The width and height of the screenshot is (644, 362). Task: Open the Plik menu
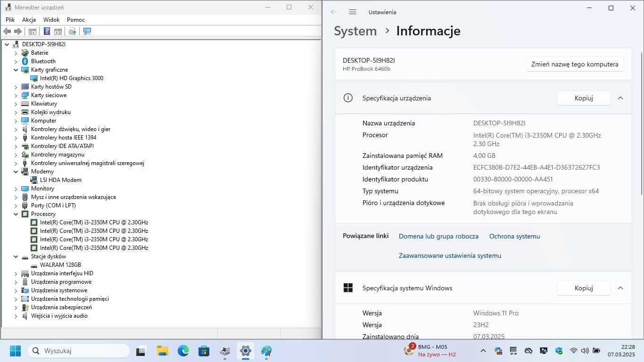click(10, 20)
